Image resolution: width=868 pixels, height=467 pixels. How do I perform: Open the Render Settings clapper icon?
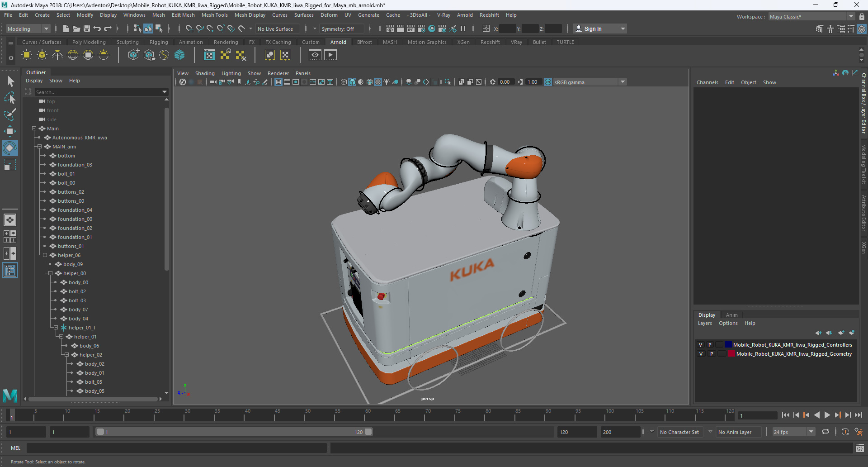coord(421,29)
